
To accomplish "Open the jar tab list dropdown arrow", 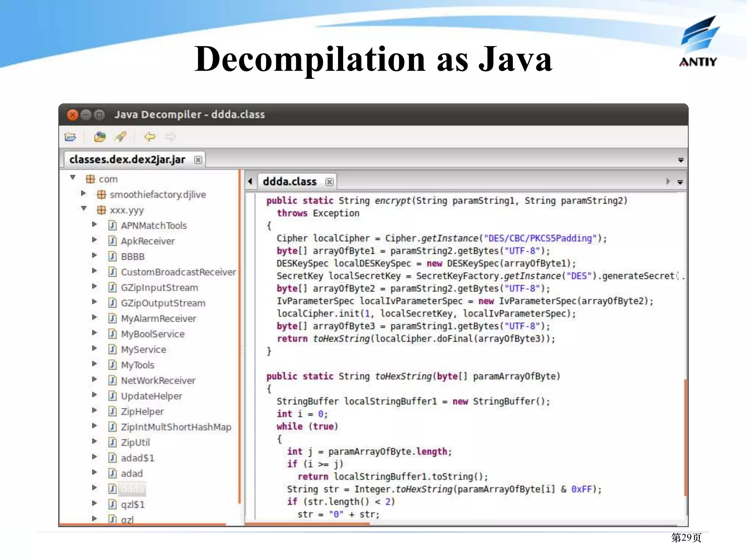I will (681, 160).
